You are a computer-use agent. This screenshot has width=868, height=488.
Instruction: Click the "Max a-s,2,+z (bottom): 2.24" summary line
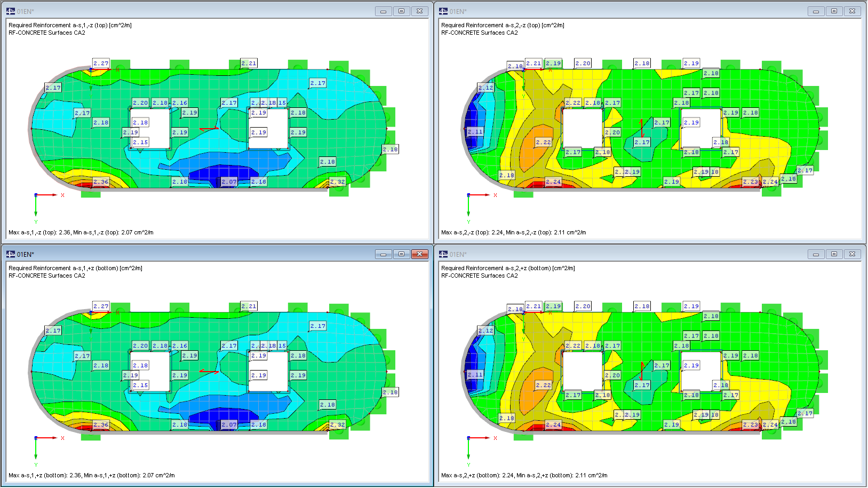click(x=524, y=475)
